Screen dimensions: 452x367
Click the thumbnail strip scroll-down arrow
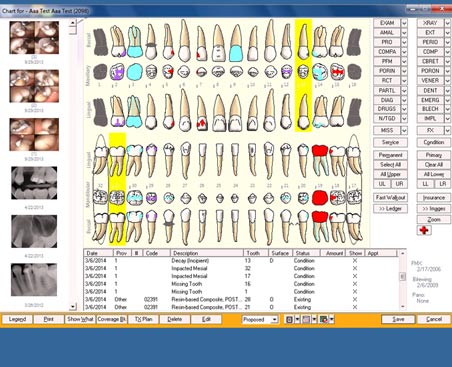tap(73, 307)
